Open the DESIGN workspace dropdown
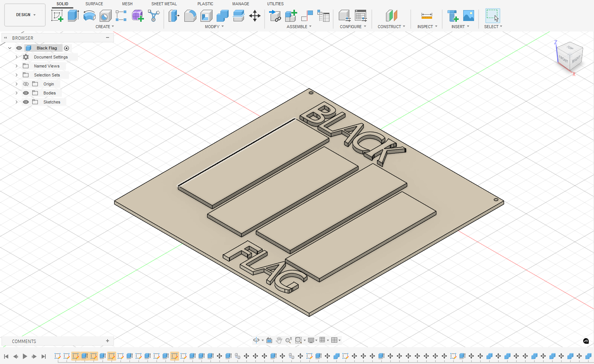This screenshot has height=364, width=594. point(25,15)
